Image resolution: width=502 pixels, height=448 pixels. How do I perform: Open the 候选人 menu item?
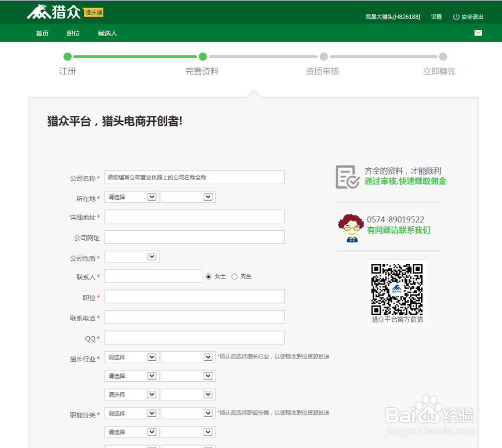click(x=107, y=33)
